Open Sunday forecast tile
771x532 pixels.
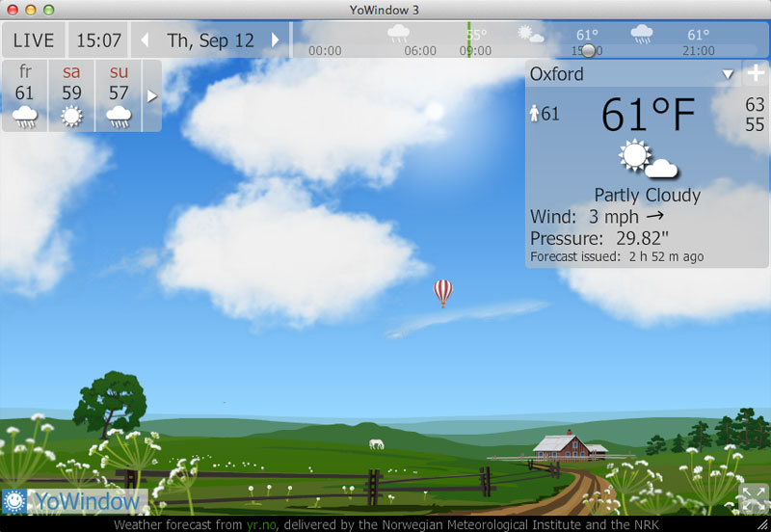(x=119, y=95)
